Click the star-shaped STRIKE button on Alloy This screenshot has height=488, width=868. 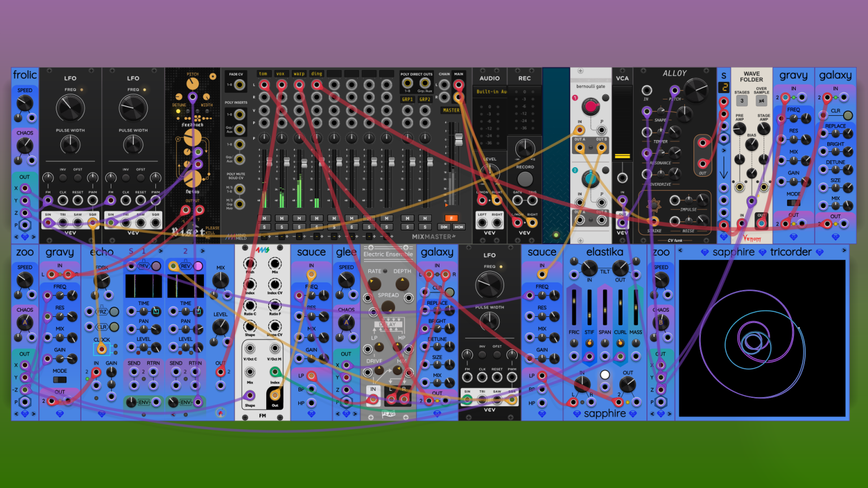point(654,206)
